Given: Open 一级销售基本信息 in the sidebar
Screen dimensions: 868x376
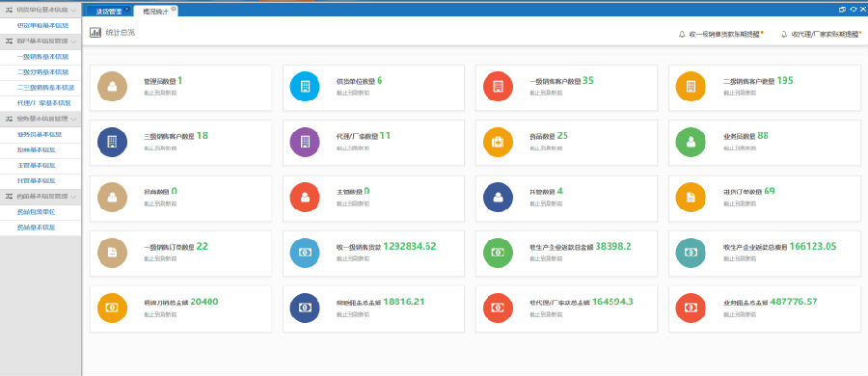Looking at the screenshot, I should tap(42, 57).
